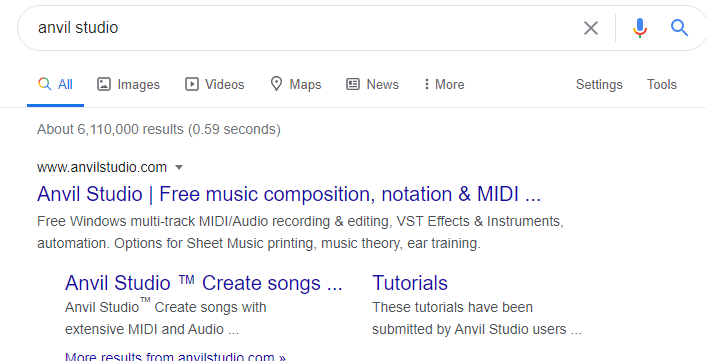706x361 pixels.
Task: Switch to the Images tab
Action: point(128,85)
